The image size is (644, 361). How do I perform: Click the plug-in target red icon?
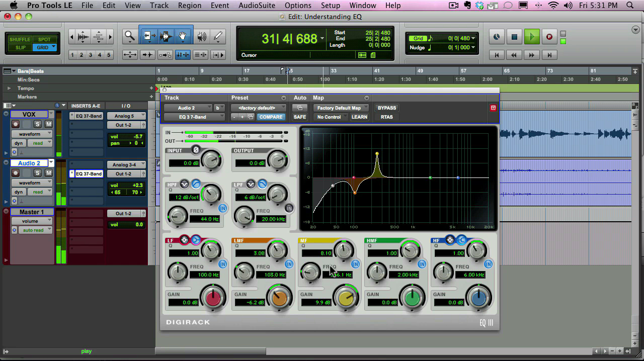pyautogui.click(x=493, y=108)
